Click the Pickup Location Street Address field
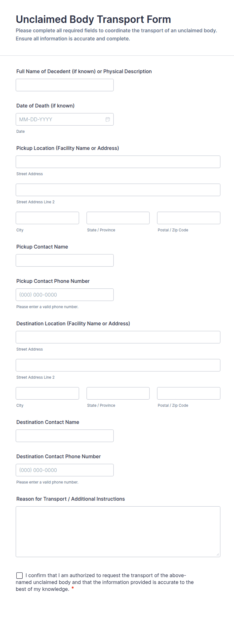The height and width of the screenshot is (644, 234). click(118, 162)
